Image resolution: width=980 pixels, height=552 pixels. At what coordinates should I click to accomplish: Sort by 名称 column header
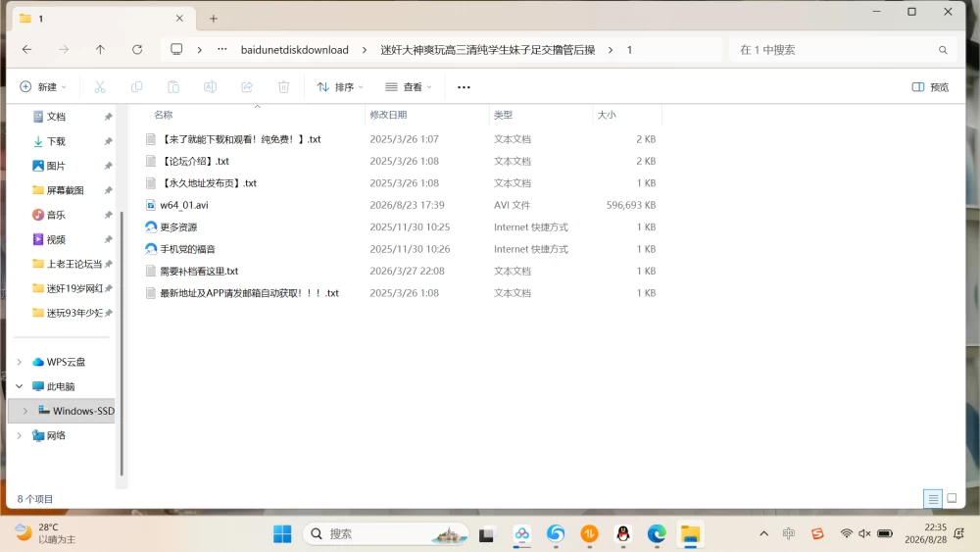pyautogui.click(x=163, y=115)
